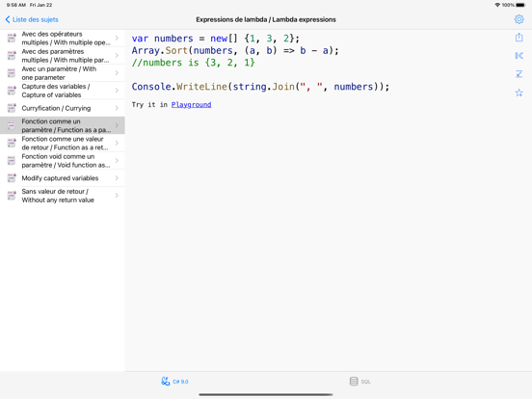The height and width of the screenshot is (399, 532).
Task: Switch to the C# 9.0 tab
Action: point(174,382)
